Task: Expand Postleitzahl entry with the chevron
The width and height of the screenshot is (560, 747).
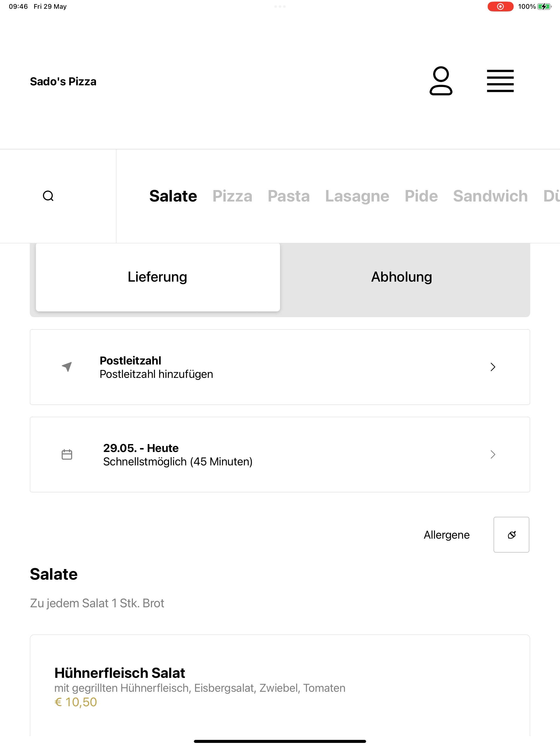Action: [493, 367]
